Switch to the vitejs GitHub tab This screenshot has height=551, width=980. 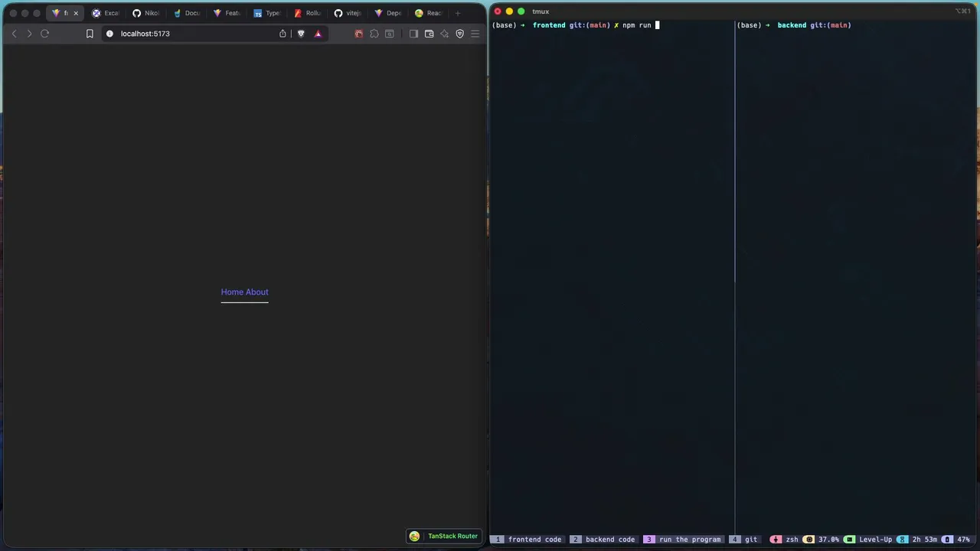pyautogui.click(x=348, y=13)
